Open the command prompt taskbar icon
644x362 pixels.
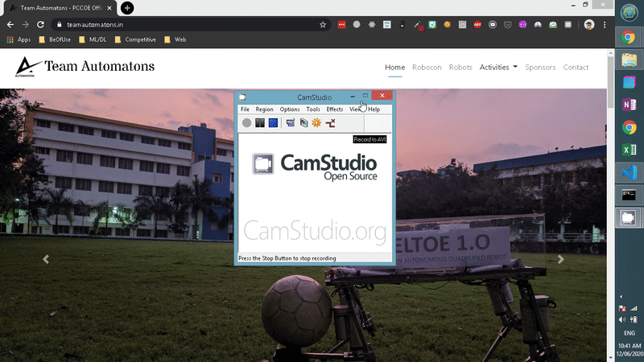pos(629,195)
